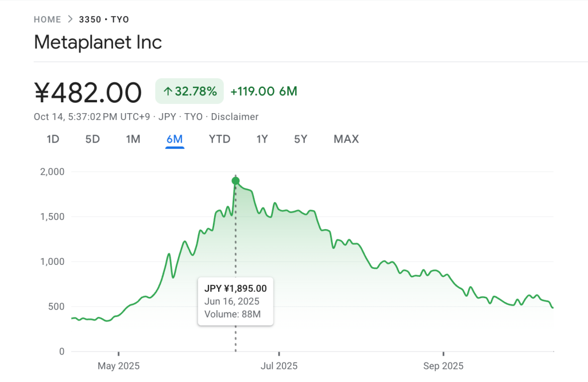
Task: Click the green up arrow in percent badge
Action: click(x=168, y=91)
